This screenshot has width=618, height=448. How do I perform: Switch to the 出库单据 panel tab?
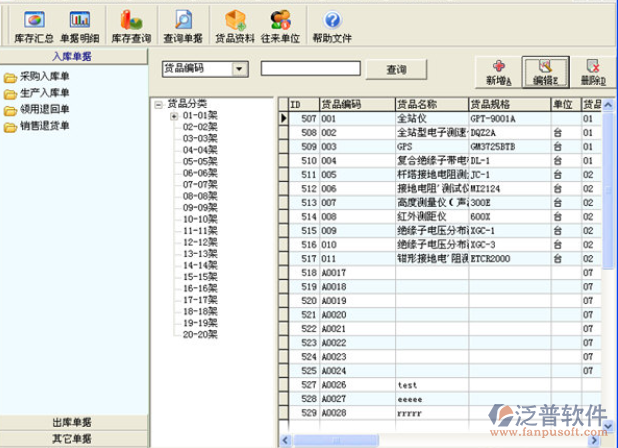point(71,422)
